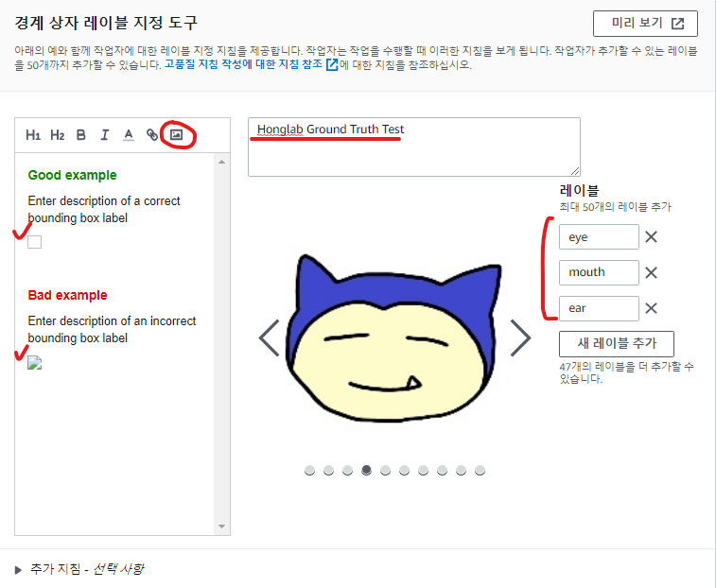Select the Good example placeholder image
716x588 pixels.
pyautogui.click(x=35, y=242)
